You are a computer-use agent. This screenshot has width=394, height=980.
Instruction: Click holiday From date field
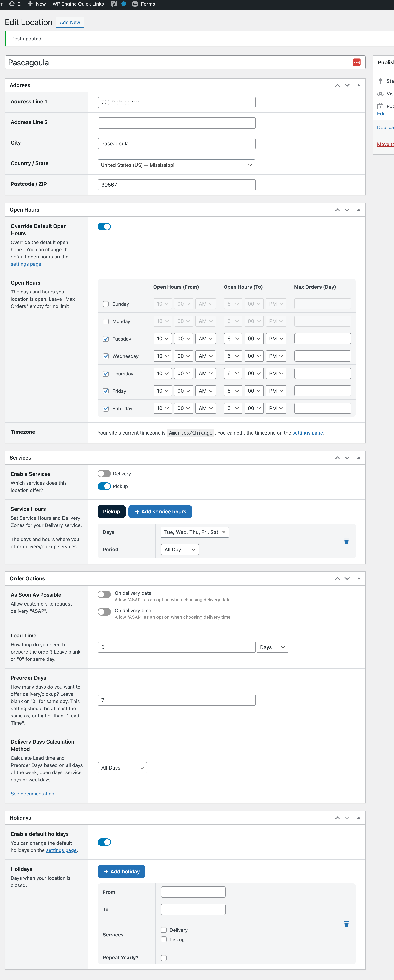pos(193,892)
